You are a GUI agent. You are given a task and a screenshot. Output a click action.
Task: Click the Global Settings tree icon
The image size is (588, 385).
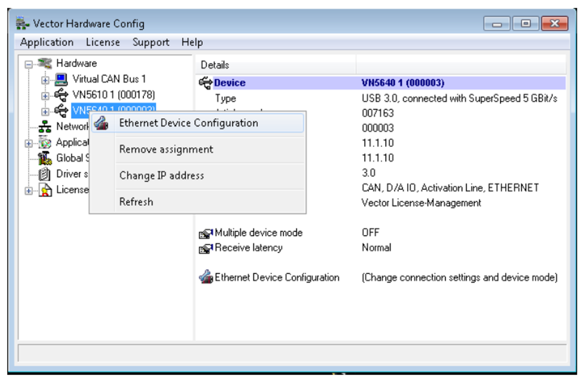tap(45, 158)
